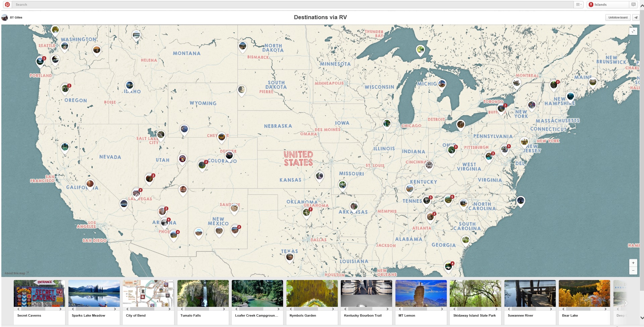
Task: Open the categories menu dropdown
Action: pyautogui.click(x=579, y=5)
